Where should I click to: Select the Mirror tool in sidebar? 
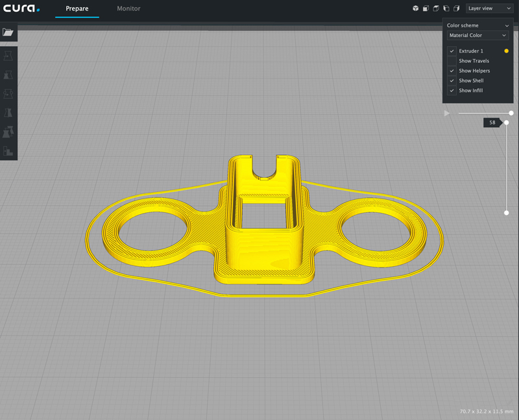coord(8,113)
